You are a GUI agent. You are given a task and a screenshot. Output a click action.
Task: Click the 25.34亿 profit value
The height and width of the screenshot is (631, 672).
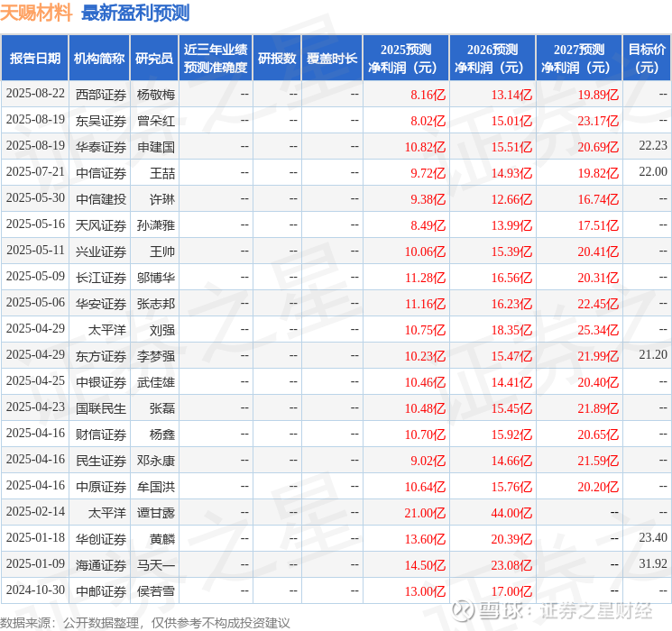tap(598, 330)
